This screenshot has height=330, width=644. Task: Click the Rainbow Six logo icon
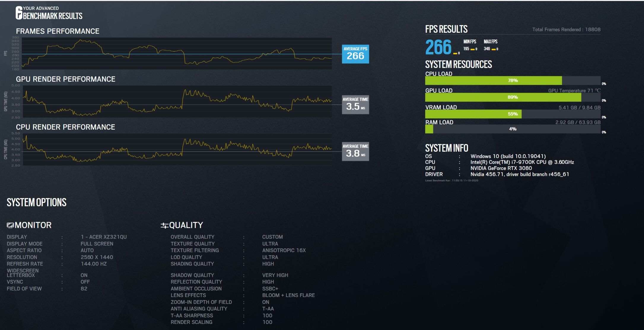click(x=19, y=13)
